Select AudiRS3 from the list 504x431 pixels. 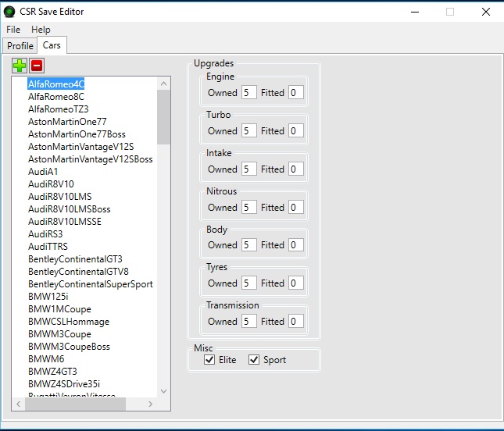click(x=45, y=234)
